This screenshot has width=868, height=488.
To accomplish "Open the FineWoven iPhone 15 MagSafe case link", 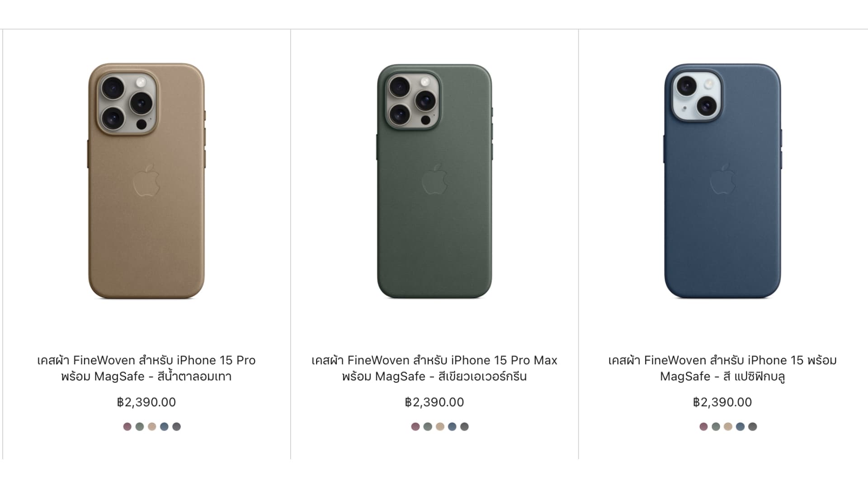I will click(x=722, y=368).
